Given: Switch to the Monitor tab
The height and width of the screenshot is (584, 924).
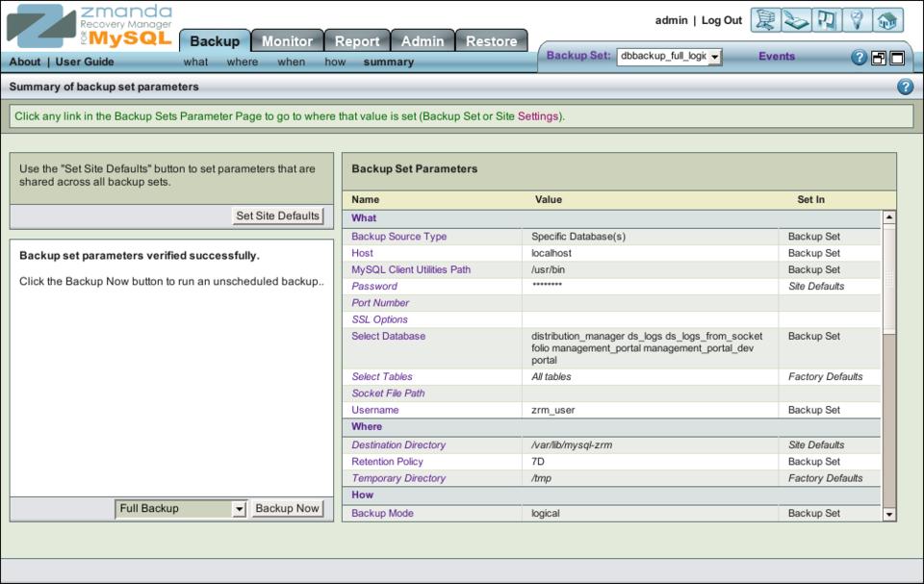Looking at the screenshot, I should (x=287, y=41).
